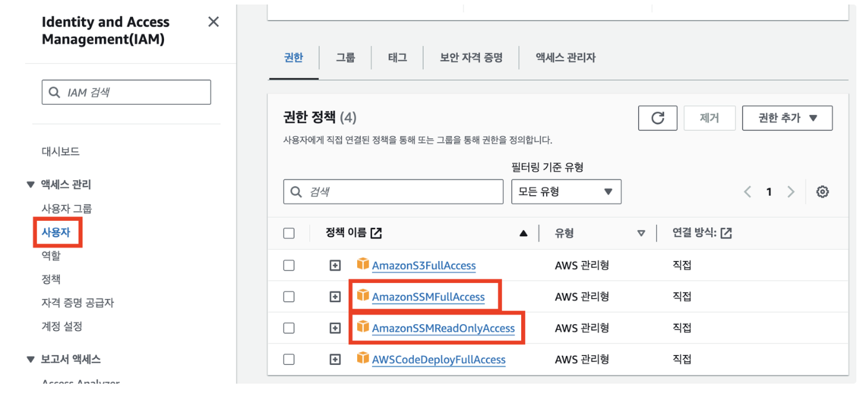868x403 pixels.
Task: Click the 권한 정책 (4) heading
Action: (x=320, y=118)
